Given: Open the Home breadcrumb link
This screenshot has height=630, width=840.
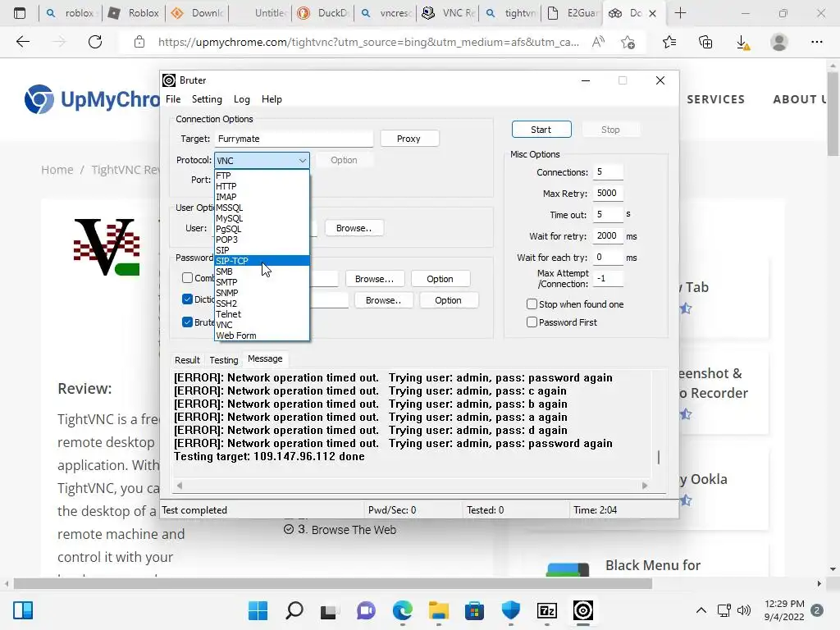Looking at the screenshot, I should coord(57,170).
